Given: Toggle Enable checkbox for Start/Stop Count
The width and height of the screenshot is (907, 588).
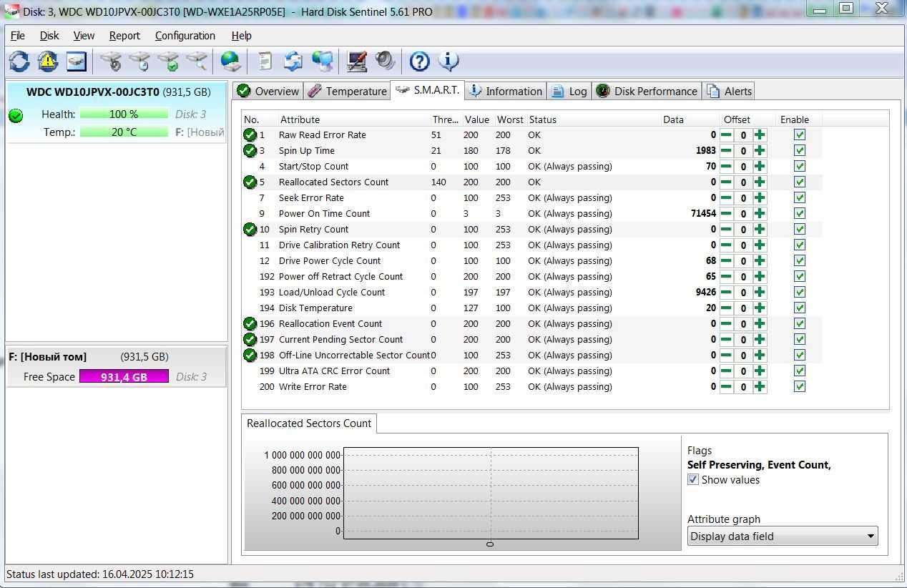Looking at the screenshot, I should click(x=800, y=166).
